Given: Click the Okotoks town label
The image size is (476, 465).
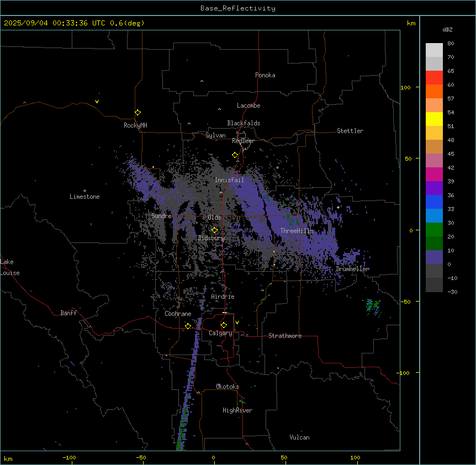Looking at the screenshot, I should pos(228,387).
